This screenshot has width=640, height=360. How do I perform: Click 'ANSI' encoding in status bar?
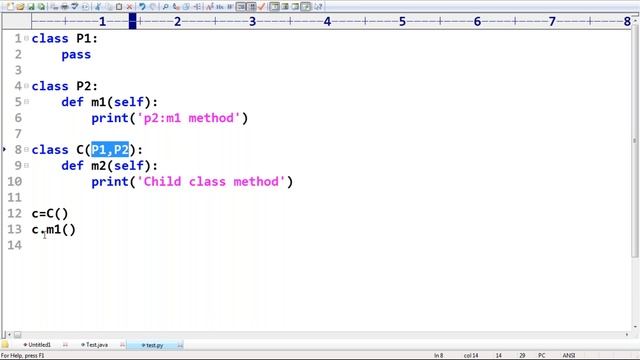click(569, 356)
